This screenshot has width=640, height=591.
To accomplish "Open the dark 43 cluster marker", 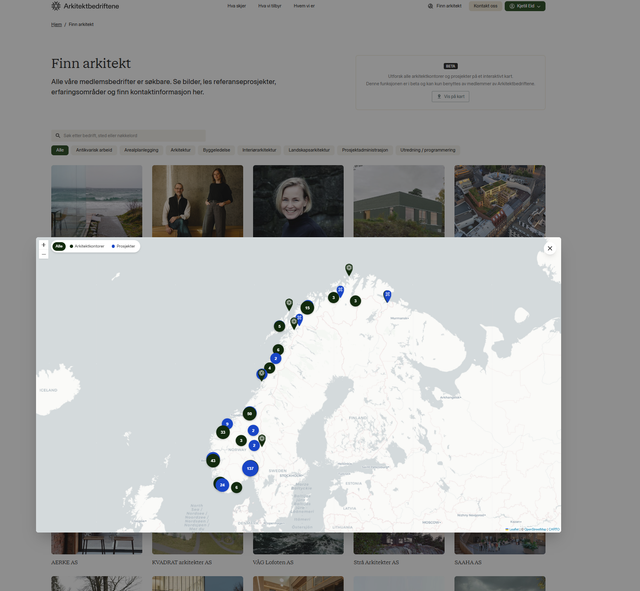I will click(213, 461).
